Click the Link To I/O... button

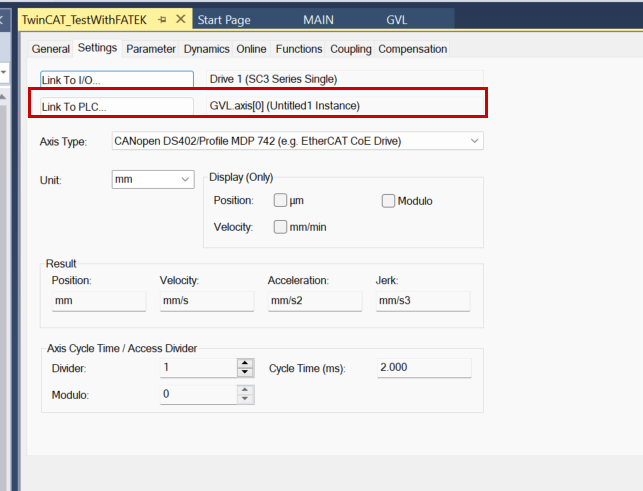point(116,79)
